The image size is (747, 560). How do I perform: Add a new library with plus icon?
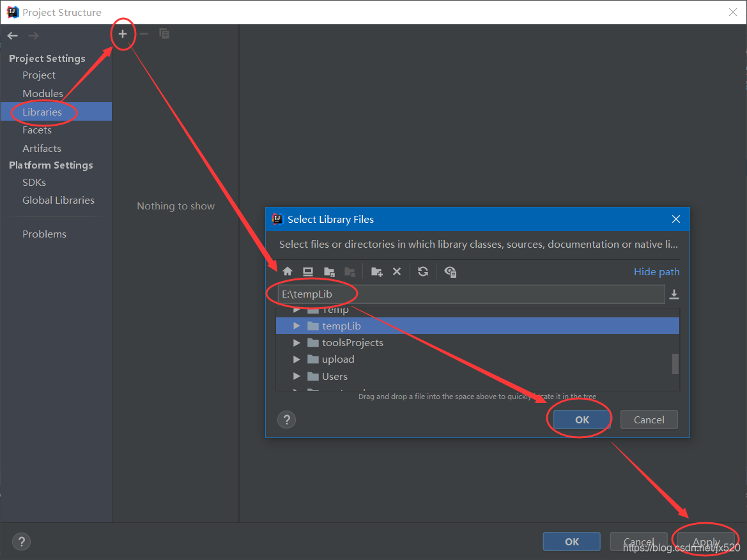[x=123, y=34]
